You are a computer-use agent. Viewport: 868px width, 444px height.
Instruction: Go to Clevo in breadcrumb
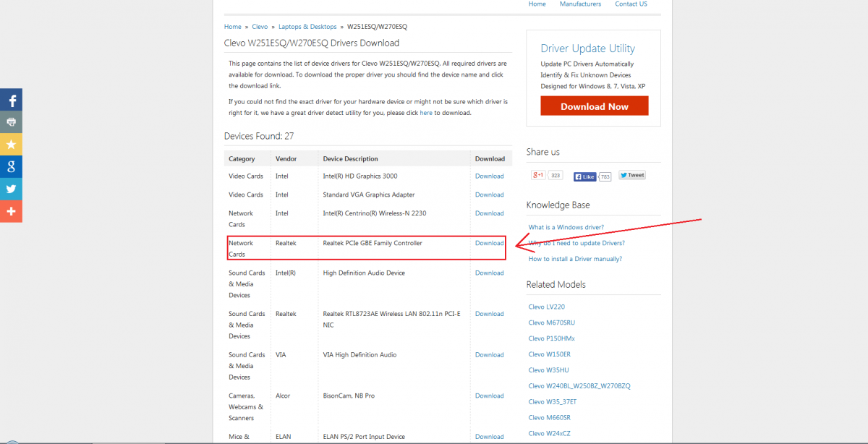[x=260, y=27]
